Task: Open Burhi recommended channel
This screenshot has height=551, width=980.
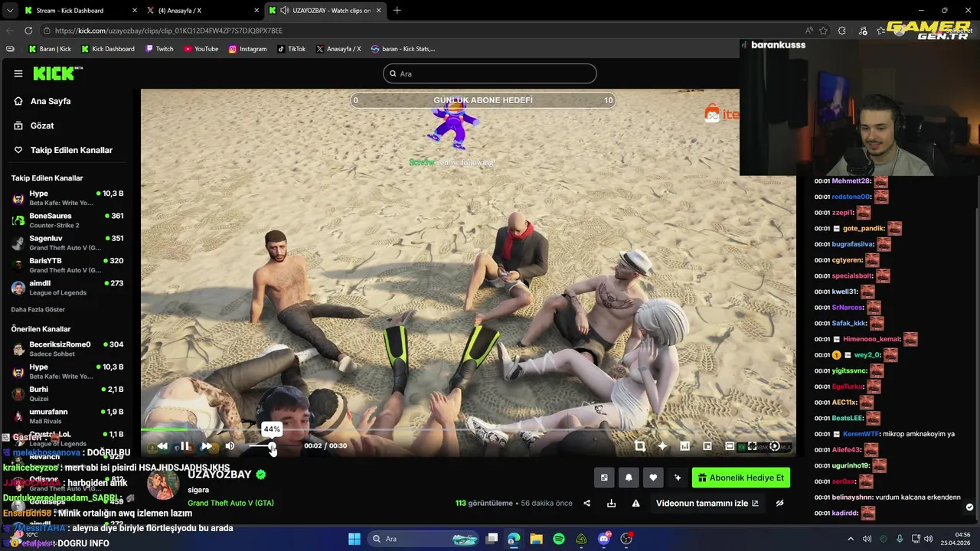Action: tap(67, 393)
